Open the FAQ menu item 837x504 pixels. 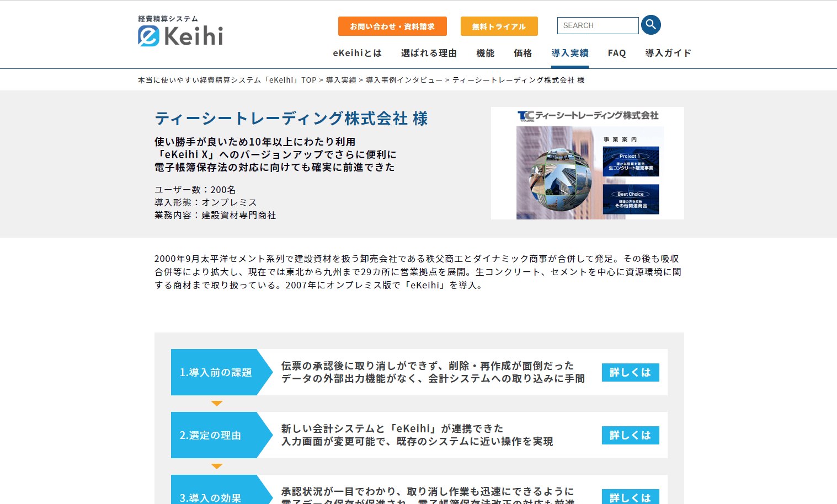tap(617, 53)
